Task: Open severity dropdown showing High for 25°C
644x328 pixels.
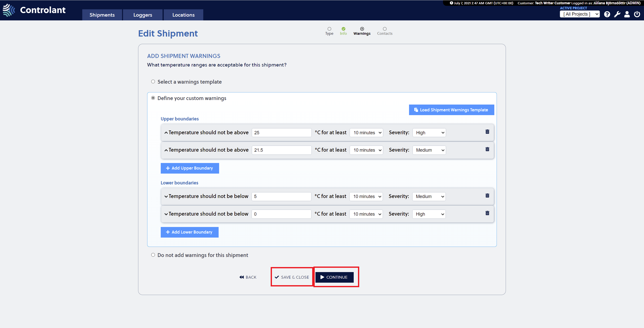Action: [x=429, y=133]
